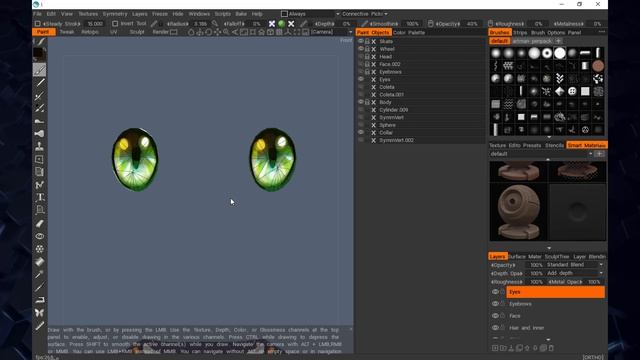
Task: Toggle the Steady Stroke checkbox
Action: tap(38, 24)
